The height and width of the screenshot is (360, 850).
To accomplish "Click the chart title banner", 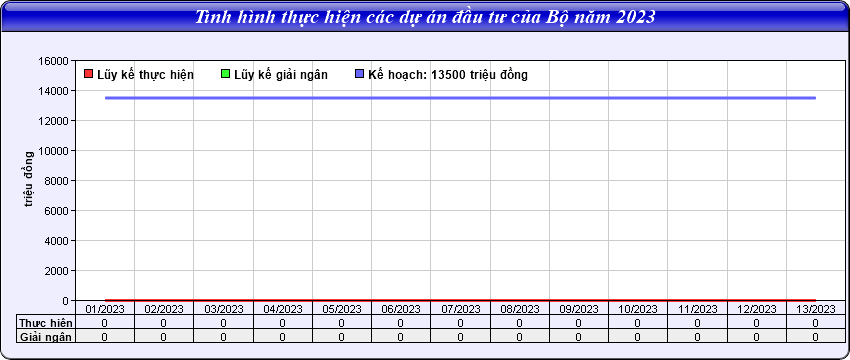I will [425, 16].
